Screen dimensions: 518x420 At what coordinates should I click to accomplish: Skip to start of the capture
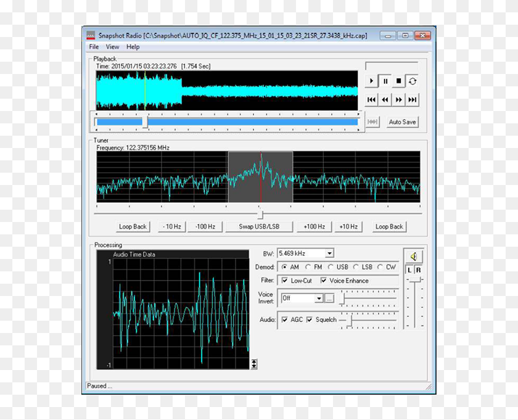372,99
